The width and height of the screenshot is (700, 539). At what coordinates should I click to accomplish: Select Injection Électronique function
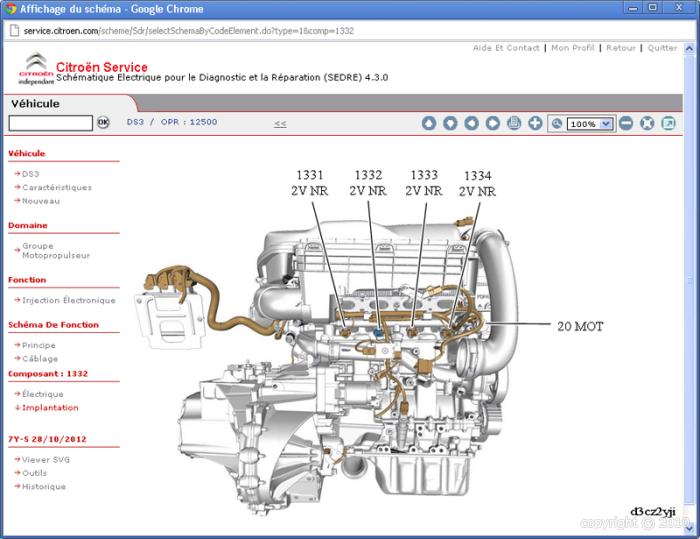click(x=68, y=300)
